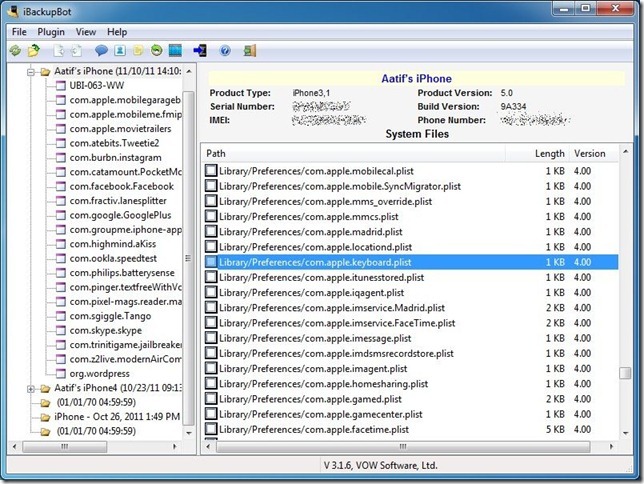Image resolution: width=644 pixels, height=484 pixels.
Task: Click the yellow notes toolbar icon
Action: [138, 50]
